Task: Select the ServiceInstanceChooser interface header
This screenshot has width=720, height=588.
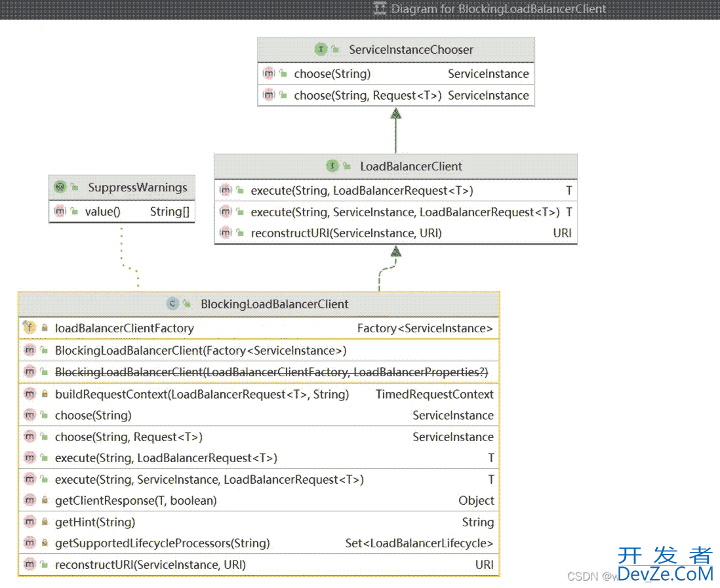Action: coord(396,50)
